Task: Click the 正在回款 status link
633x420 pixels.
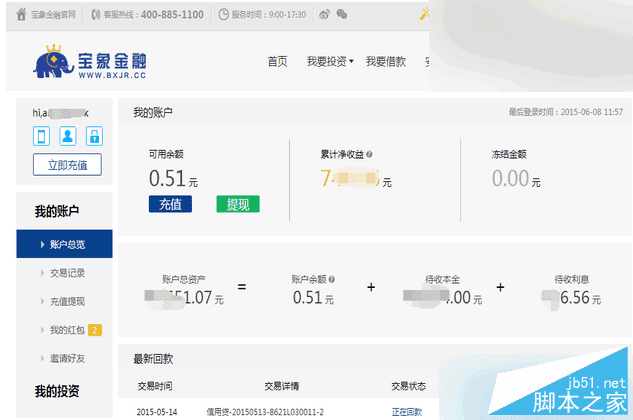Action: click(407, 412)
